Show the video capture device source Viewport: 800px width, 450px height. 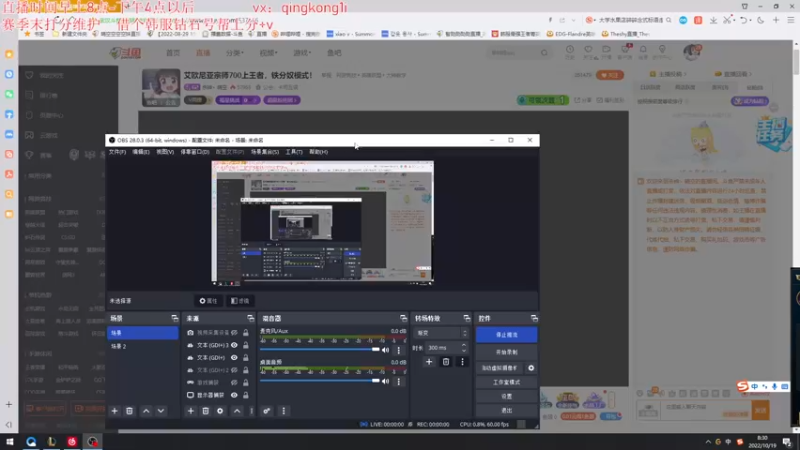[234, 333]
